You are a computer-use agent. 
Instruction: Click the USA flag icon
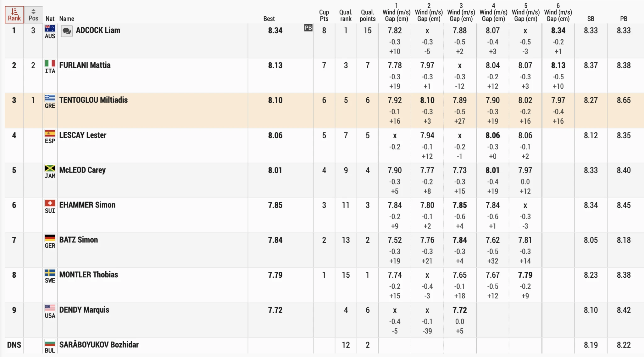[50, 308]
